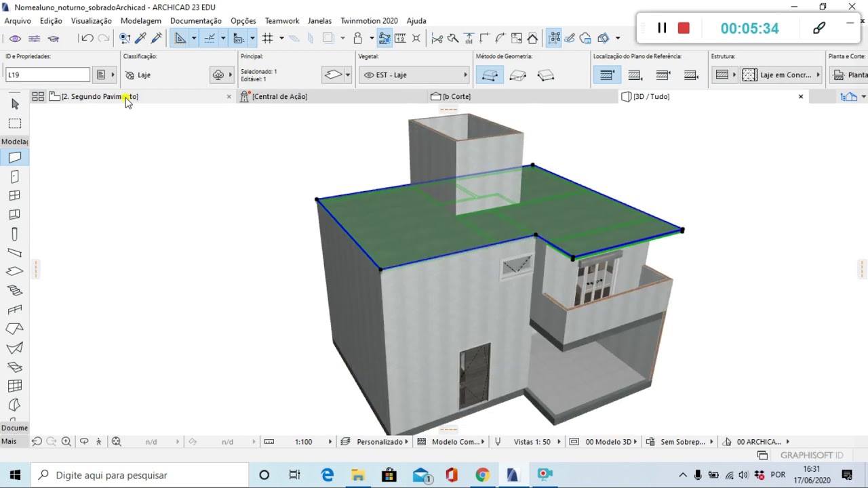Select the rotated rectangle geometry method
Viewport: 868px width, 488px height.
coord(545,75)
